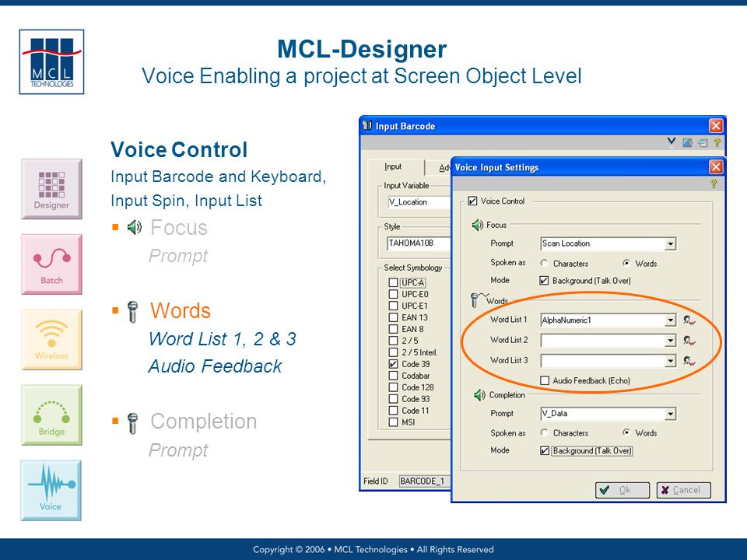Screen dimensions: 747x560
Task: Click the Ok button
Action: point(622,490)
